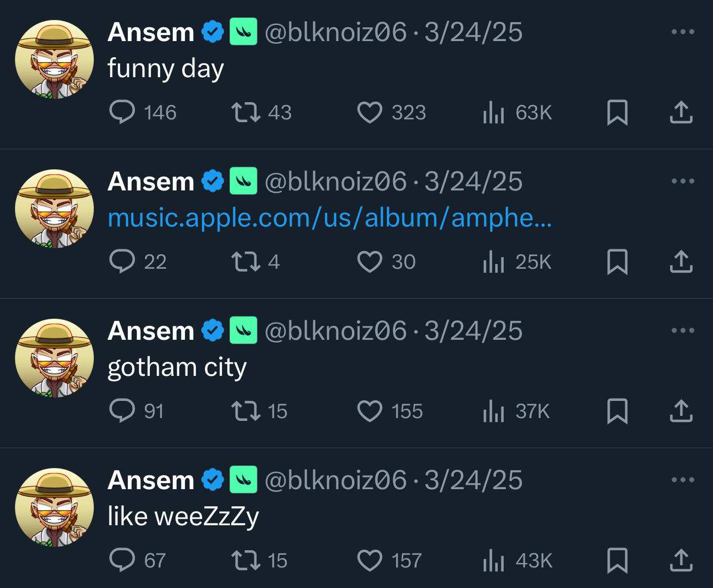
Task: Retweet the "funny day" post
Action: click(245, 112)
